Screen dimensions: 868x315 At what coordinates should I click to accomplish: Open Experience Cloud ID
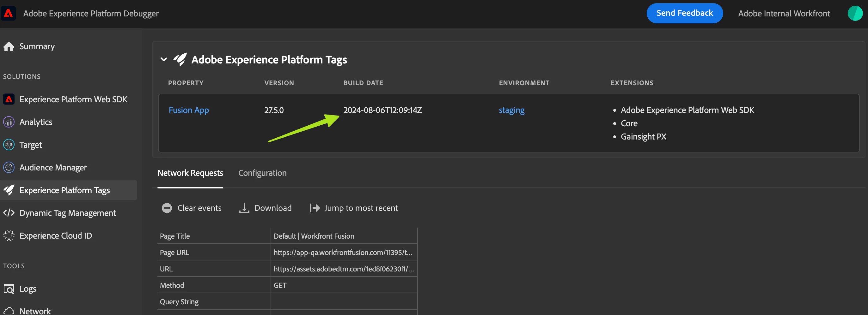56,235
